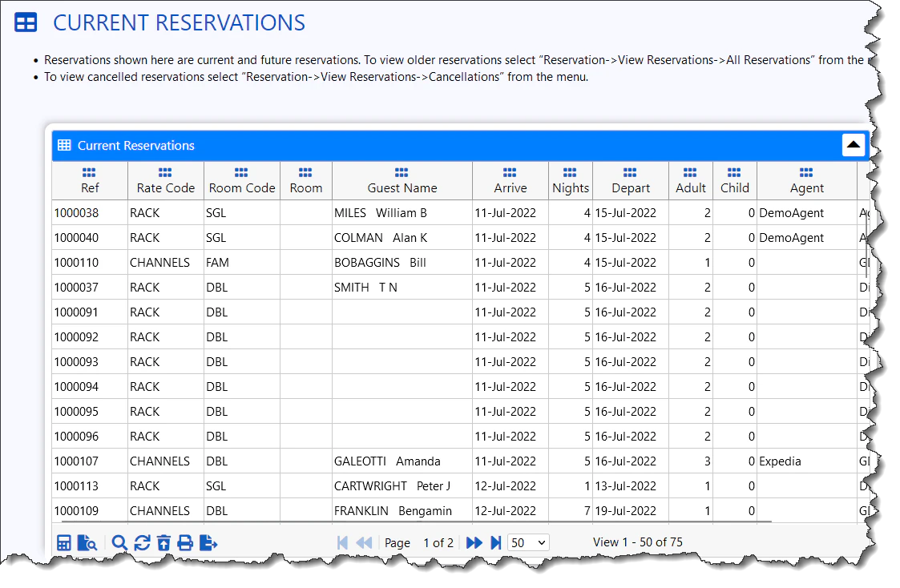Sort by the Arrive column header

(x=510, y=189)
